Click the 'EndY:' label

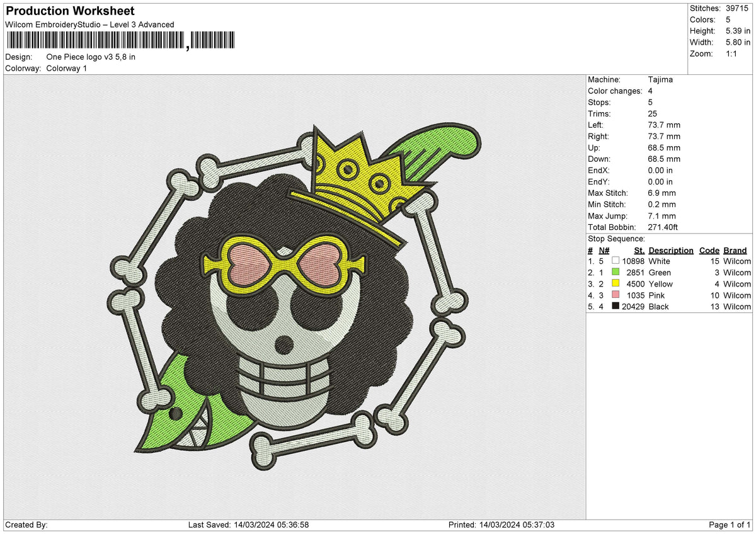pos(600,182)
